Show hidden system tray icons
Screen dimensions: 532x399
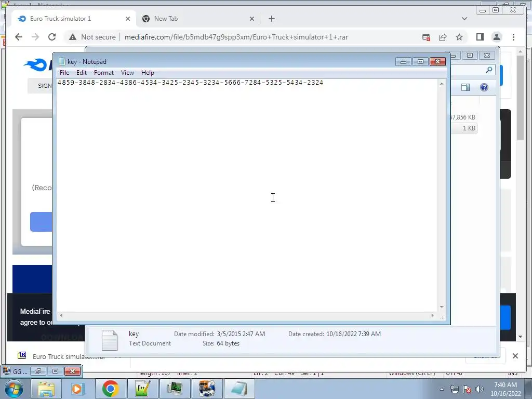click(x=442, y=389)
